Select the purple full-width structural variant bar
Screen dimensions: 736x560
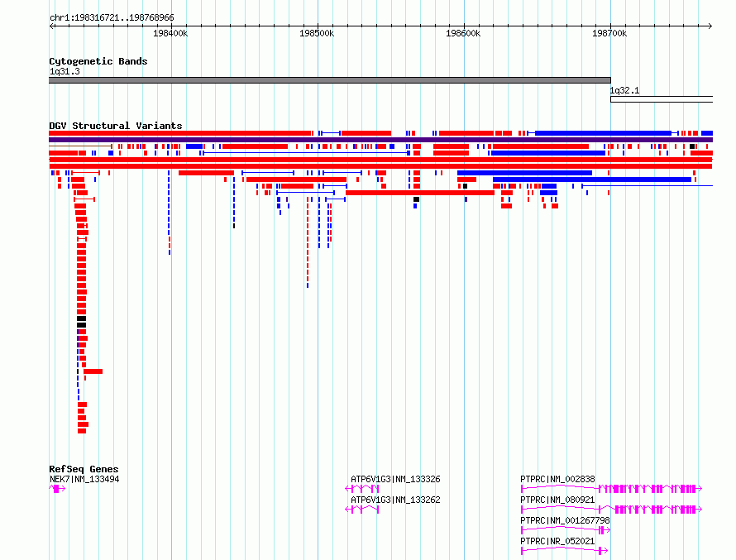coord(380,140)
